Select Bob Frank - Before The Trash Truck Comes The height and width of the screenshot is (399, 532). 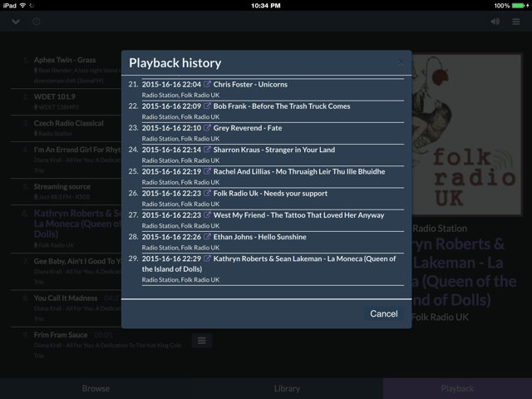click(x=282, y=106)
